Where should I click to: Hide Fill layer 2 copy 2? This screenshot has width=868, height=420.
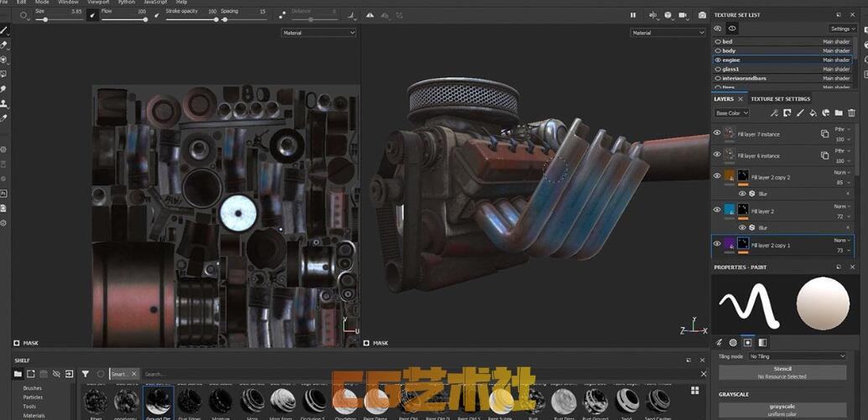tap(717, 176)
